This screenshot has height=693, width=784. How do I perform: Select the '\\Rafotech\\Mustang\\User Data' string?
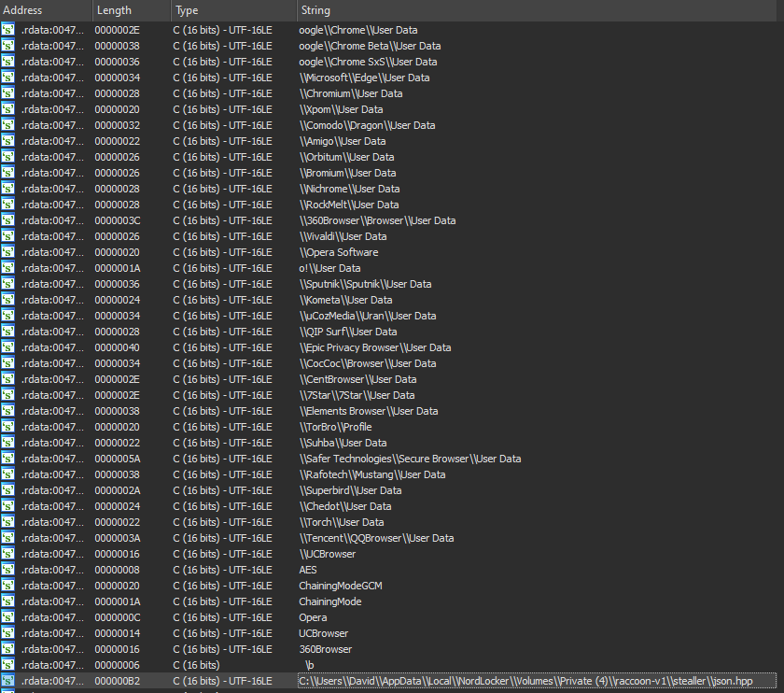[x=372, y=474]
